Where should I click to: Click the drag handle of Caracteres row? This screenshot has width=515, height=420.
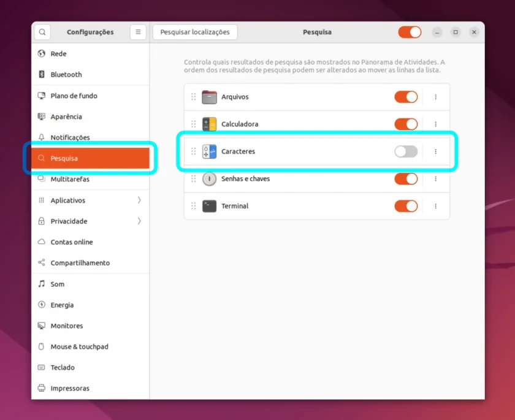194,151
